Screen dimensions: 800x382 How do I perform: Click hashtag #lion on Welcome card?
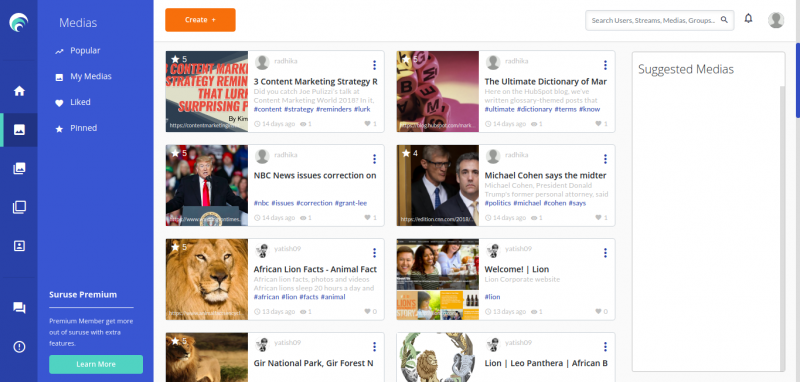[492, 297]
